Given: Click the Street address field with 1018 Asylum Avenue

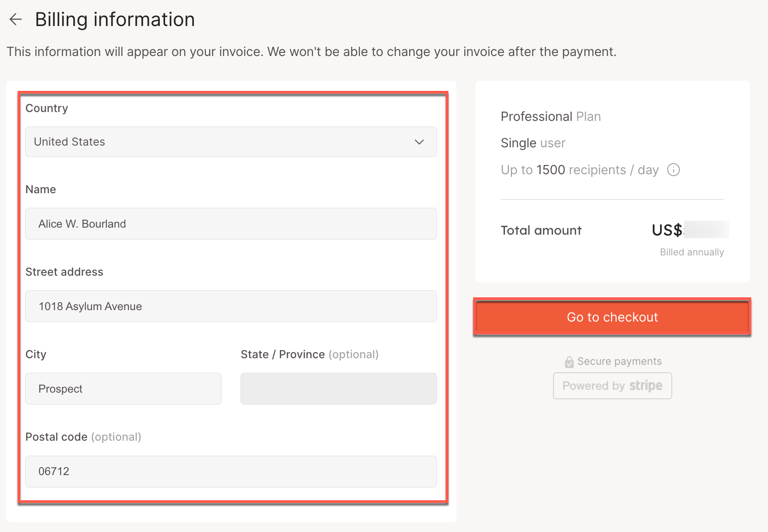Looking at the screenshot, I should (231, 306).
